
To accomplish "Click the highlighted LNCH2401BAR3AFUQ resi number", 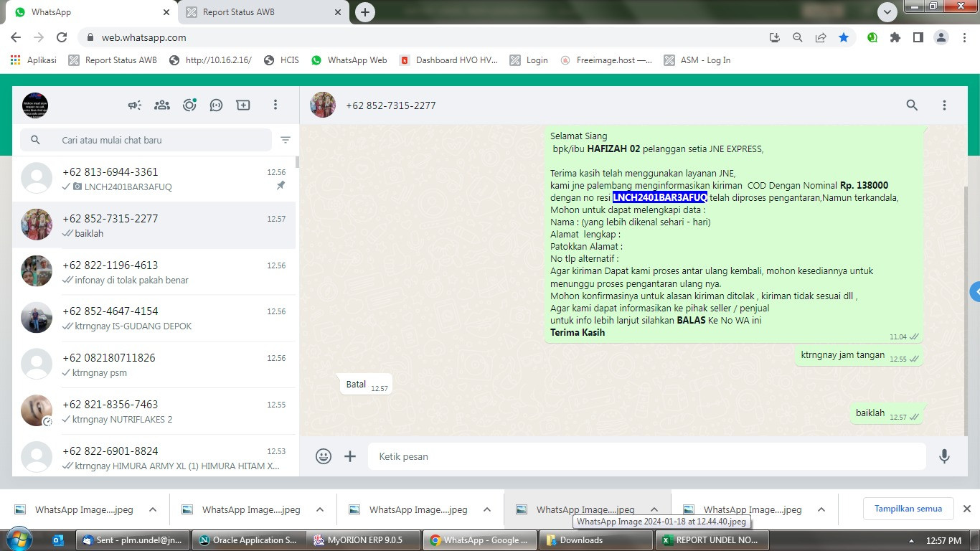I will pyautogui.click(x=660, y=197).
